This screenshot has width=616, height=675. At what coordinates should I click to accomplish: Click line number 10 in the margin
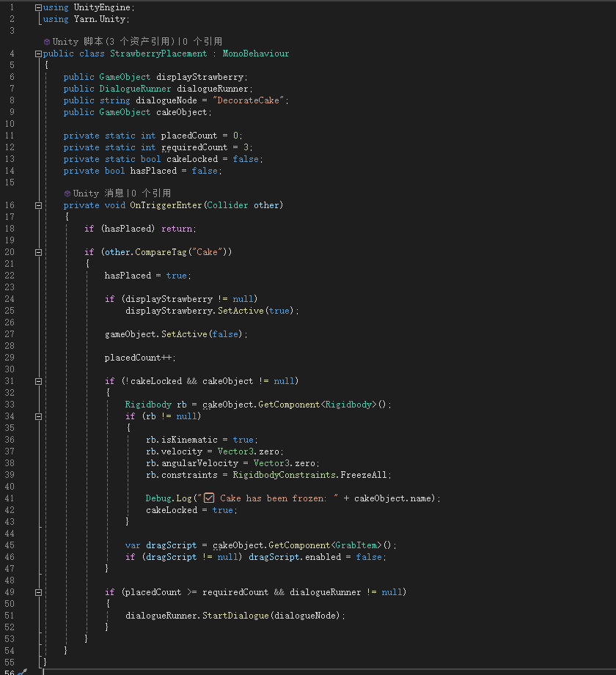[10, 124]
